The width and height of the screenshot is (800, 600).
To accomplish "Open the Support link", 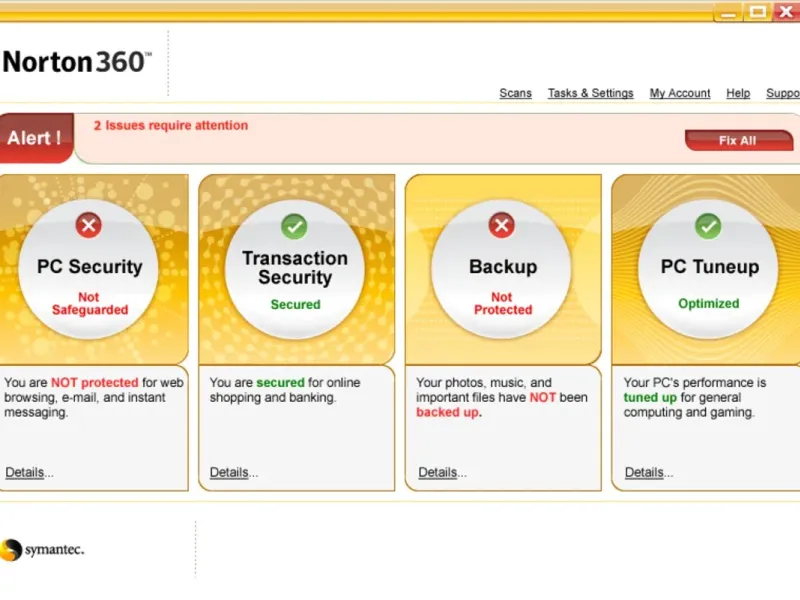I will (783, 93).
